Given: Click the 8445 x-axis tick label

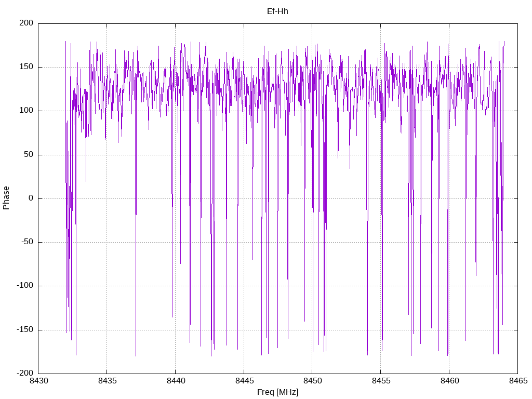Looking at the screenshot, I should tap(244, 381).
